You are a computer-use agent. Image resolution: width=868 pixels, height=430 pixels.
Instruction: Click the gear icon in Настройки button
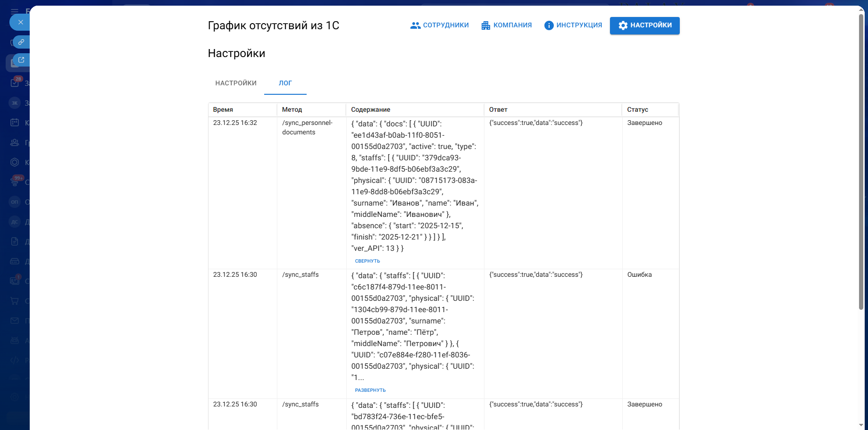point(623,25)
